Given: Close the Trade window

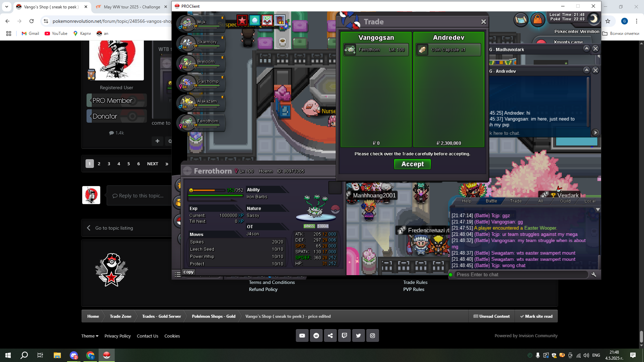Looking at the screenshot, I should pyautogui.click(x=483, y=22).
